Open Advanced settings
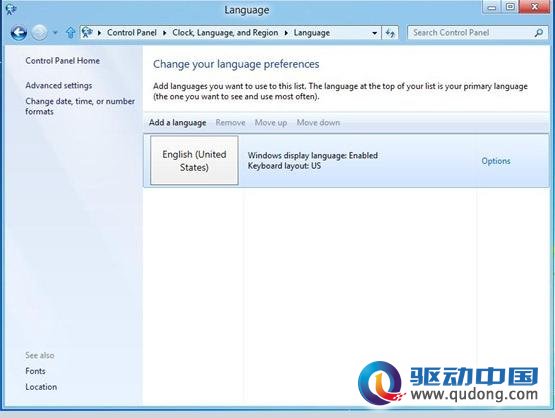Screen dimensions: 555x418 click(x=58, y=85)
